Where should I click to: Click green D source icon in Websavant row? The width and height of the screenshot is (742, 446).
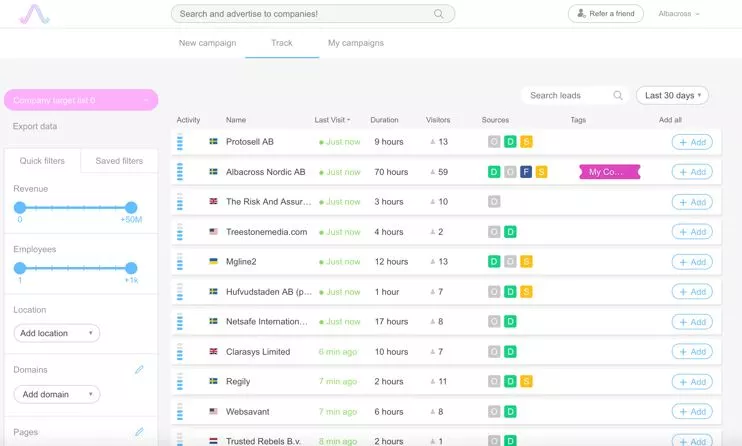pos(510,411)
